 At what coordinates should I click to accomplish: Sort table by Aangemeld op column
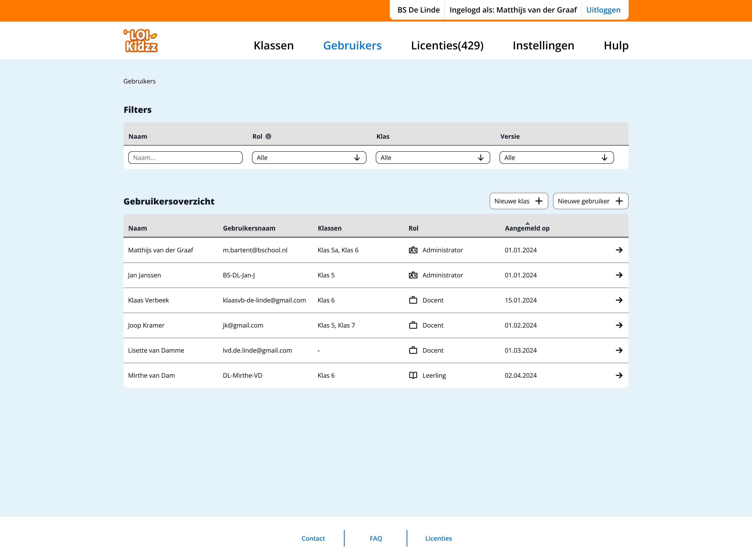(527, 228)
